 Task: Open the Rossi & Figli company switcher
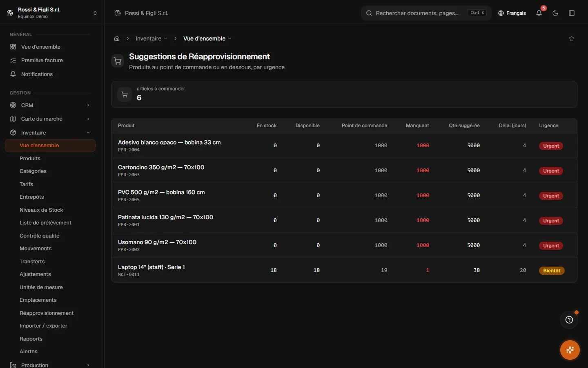click(x=52, y=13)
